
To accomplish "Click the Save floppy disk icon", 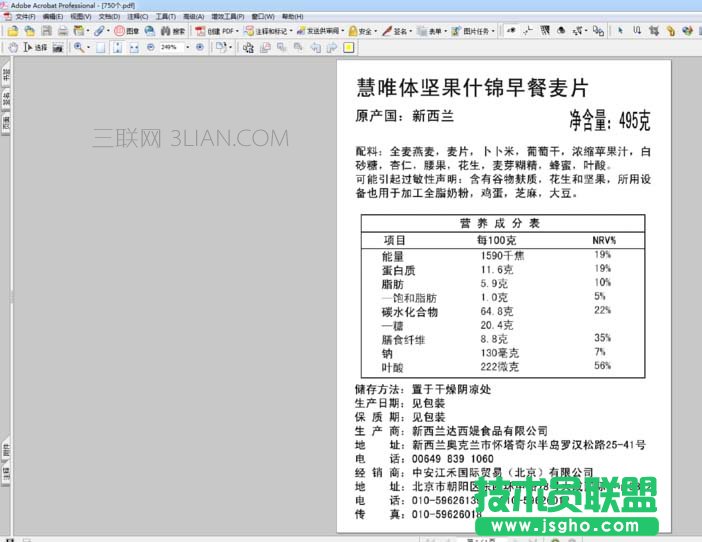I will pyautogui.click(x=46, y=31).
